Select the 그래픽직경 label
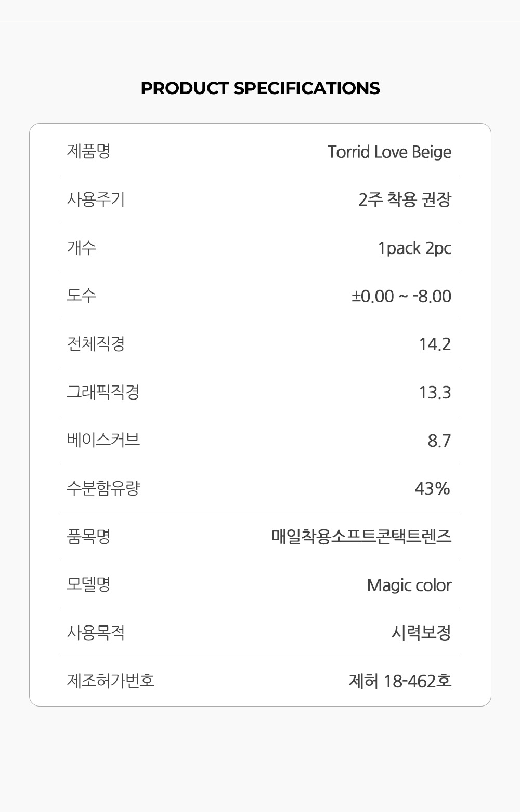 (103, 392)
